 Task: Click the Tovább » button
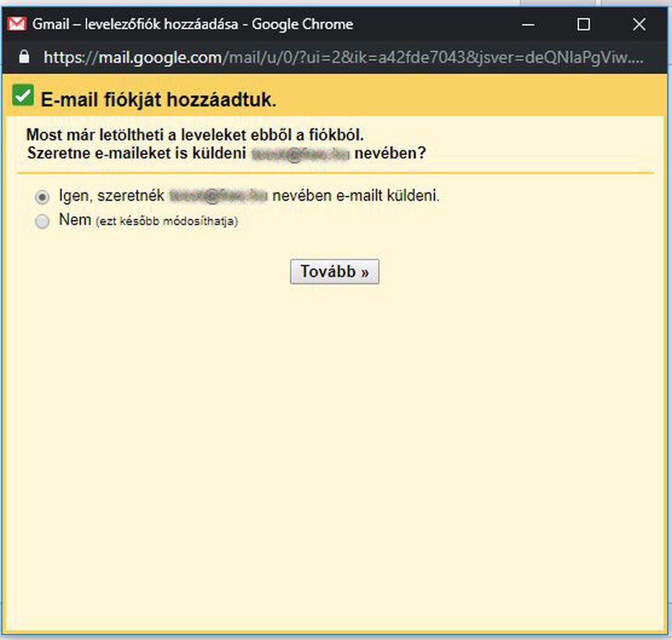334,271
